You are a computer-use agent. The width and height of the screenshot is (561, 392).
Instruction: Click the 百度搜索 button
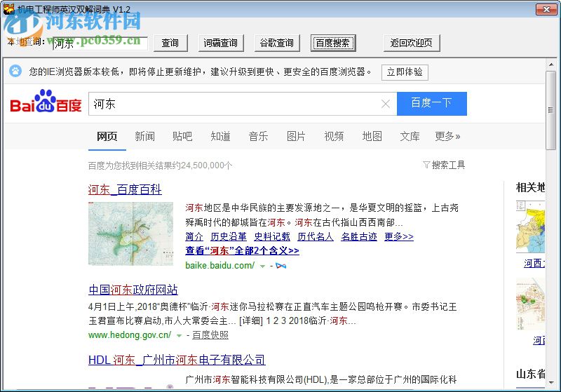(332, 43)
